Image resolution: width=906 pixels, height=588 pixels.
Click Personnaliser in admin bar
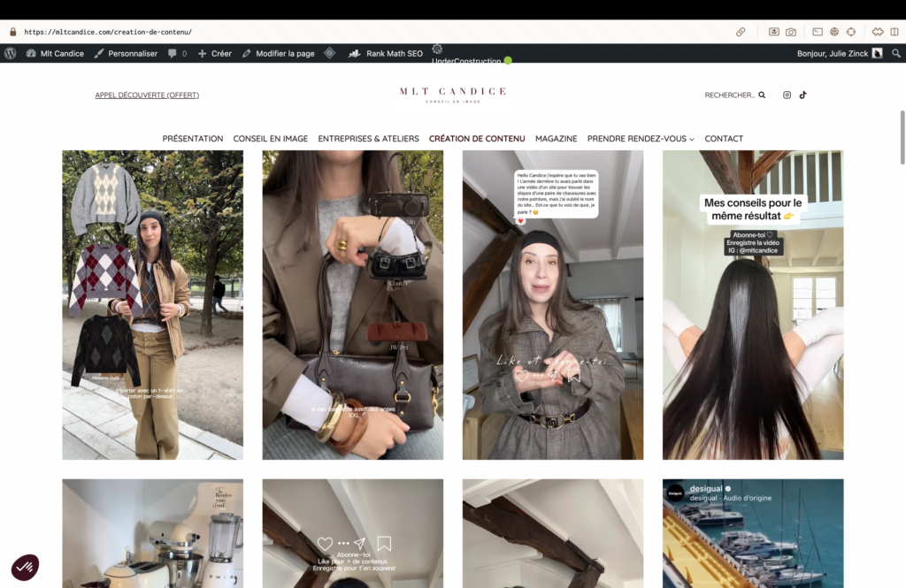126,53
